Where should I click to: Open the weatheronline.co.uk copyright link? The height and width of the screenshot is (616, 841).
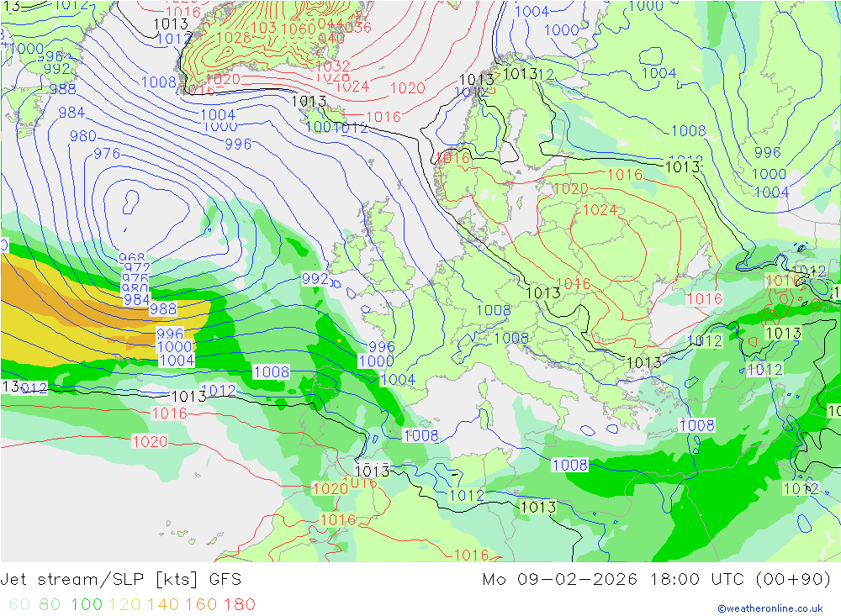point(770,608)
